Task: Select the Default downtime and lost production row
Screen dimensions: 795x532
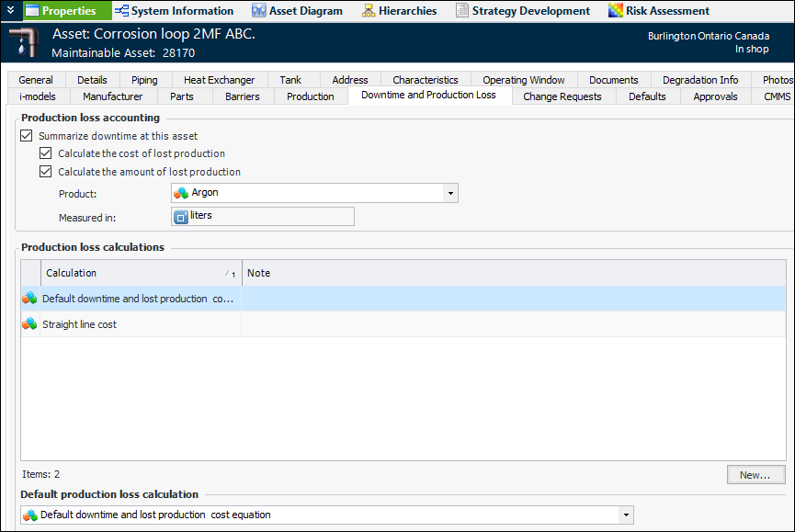Action: (138, 299)
